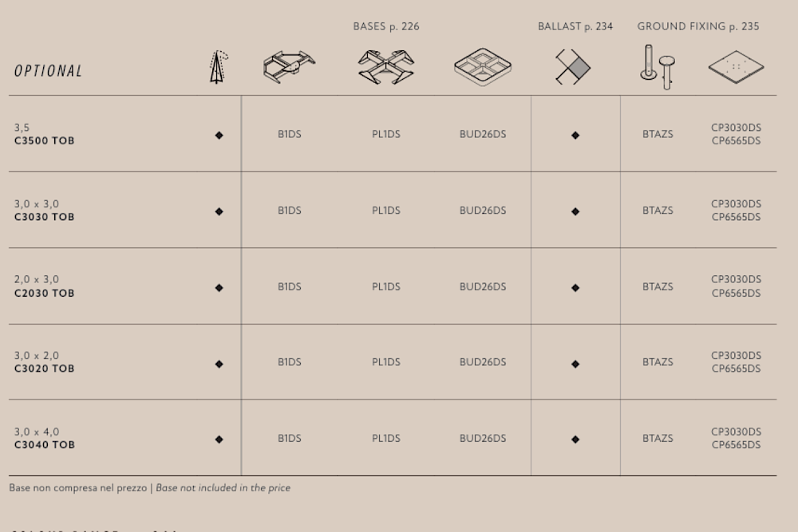Click the ballast diamond marker for C3040 TOB
798x532 pixels.
click(575, 439)
